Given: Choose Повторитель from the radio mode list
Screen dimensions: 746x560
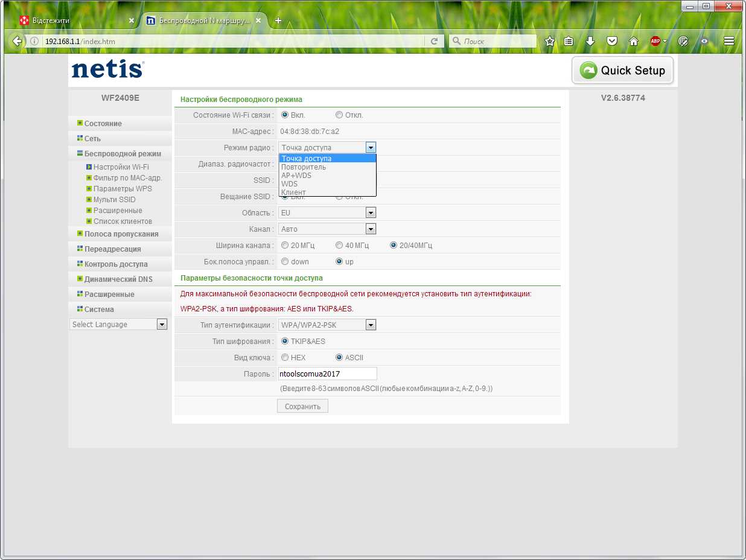Looking at the screenshot, I should coord(327,167).
